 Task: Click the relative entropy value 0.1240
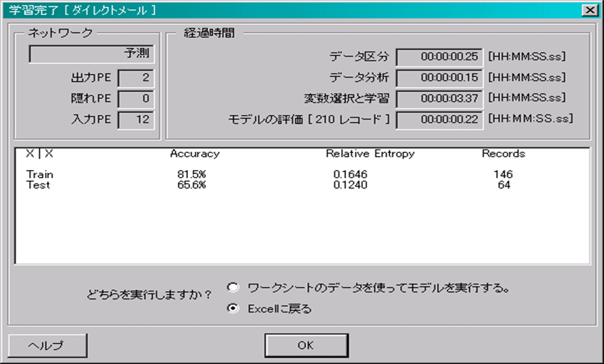[350, 185]
